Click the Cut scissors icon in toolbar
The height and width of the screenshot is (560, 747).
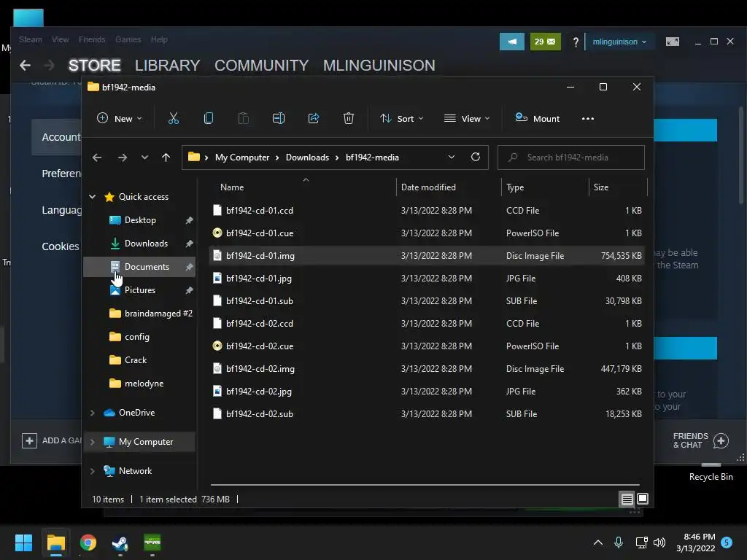[174, 119]
